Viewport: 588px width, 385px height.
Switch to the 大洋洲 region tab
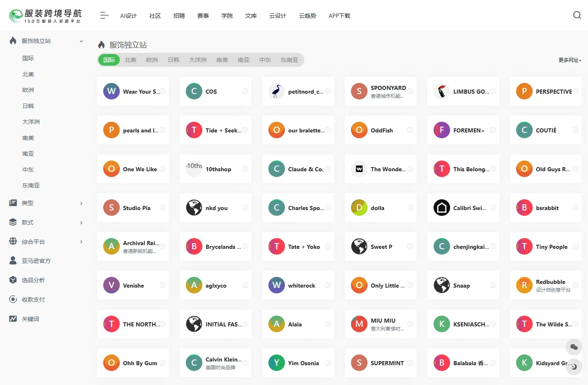tap(198, 60)
